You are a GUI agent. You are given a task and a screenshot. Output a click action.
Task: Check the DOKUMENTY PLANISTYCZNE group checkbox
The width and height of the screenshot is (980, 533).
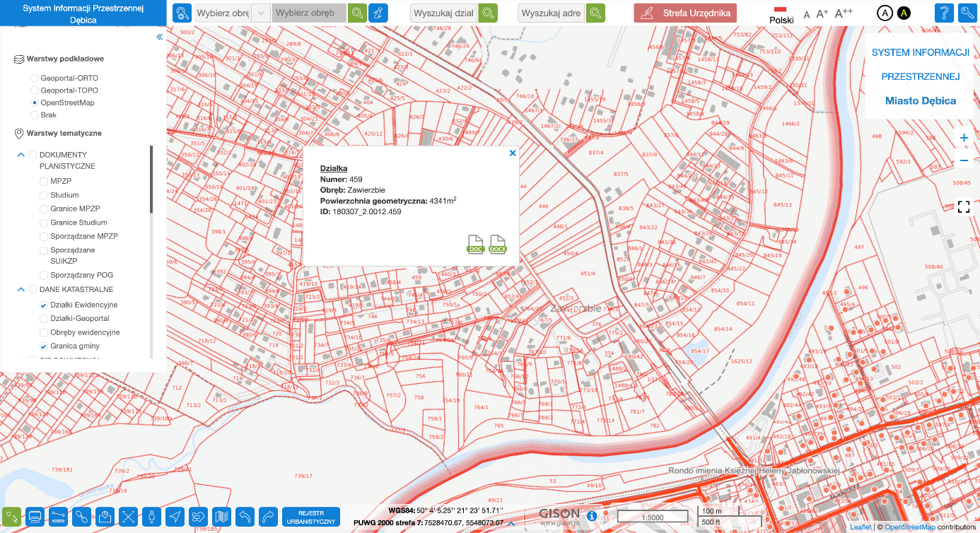(33, 155)
